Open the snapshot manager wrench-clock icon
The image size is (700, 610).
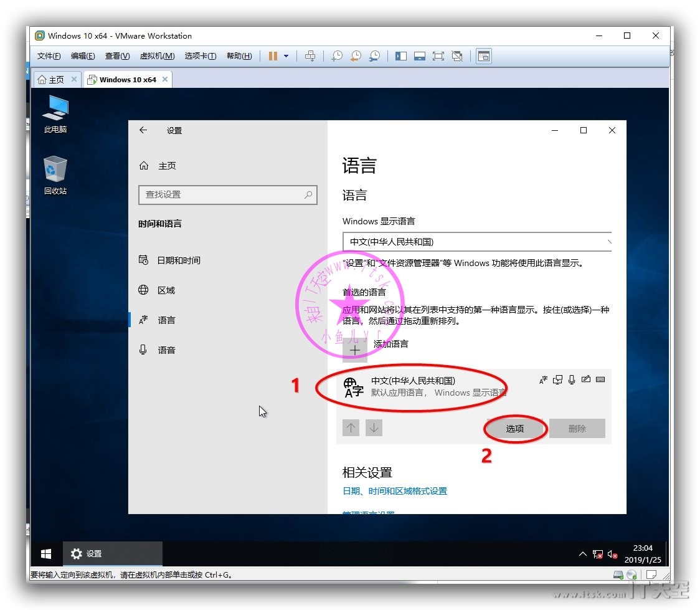click(x=374, y=56)
